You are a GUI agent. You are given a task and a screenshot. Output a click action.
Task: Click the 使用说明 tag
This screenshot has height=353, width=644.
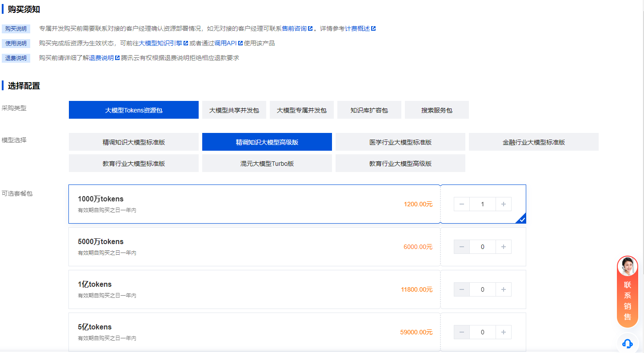[x=16, y=44]
